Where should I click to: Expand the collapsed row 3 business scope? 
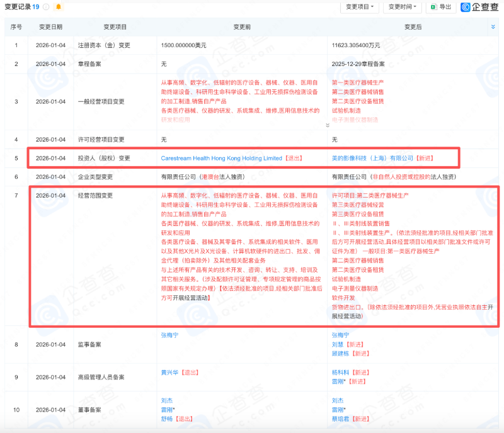coord(327,125)
